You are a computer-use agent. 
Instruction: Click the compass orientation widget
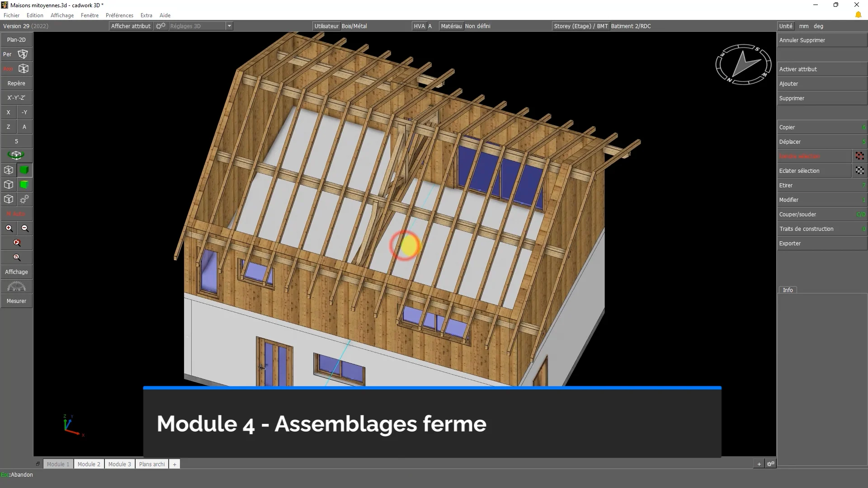tap(743, 64)
